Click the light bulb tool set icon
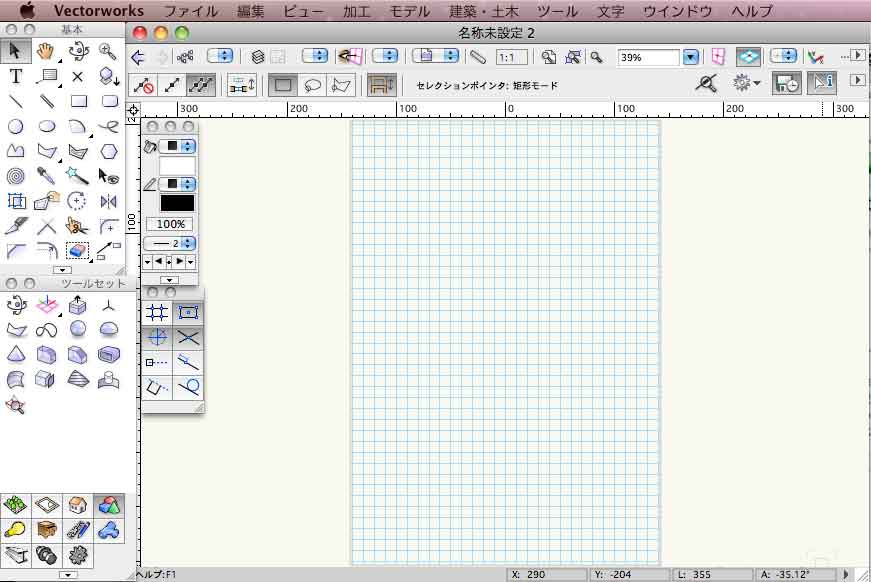 point(15,530)
